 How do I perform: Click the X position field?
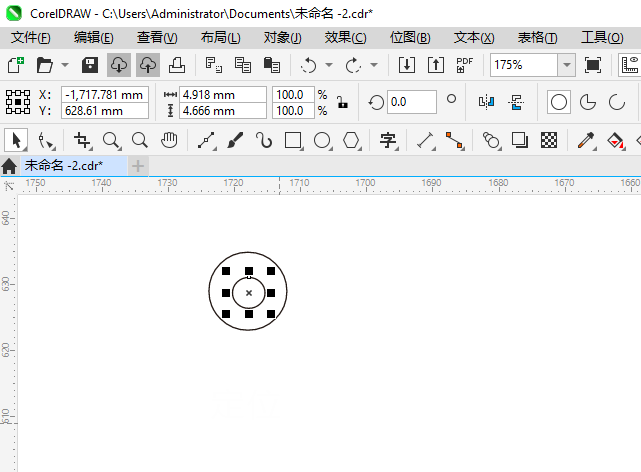pyautogui.click(x=105, y=95)
